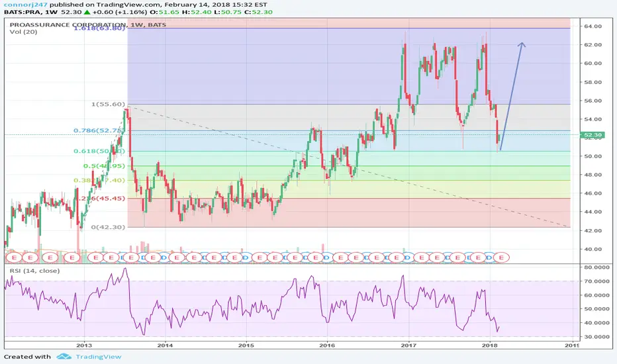The height and width of the screenshot is (364, 617).
Task: Click the 2015 time axis label
Action: tap(246, 345)
